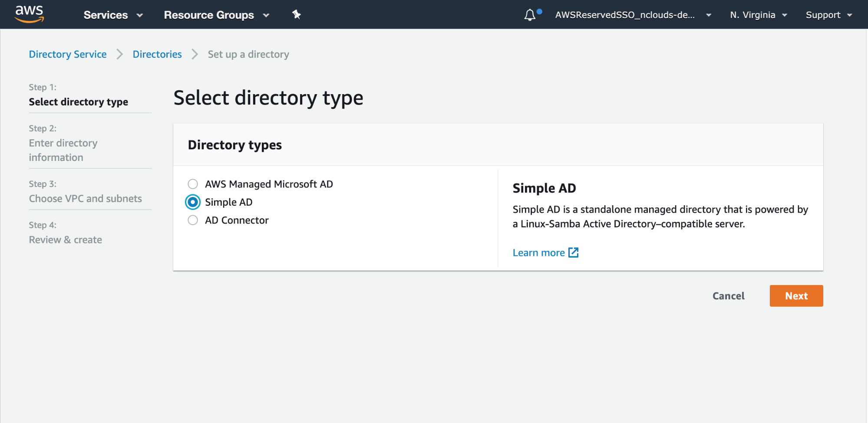This screenshot has width=868, height=423.
Task: Select the AD Connector radio button
Action: (193, 220)
